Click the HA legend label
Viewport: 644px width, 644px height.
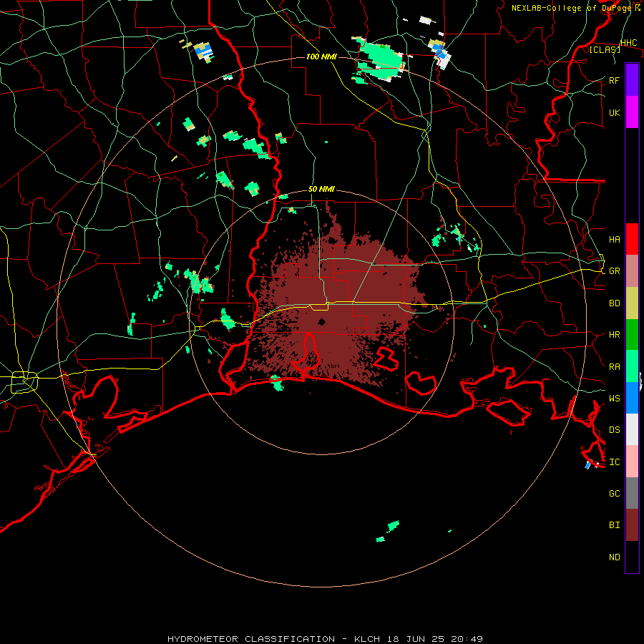tap(614, 239)
